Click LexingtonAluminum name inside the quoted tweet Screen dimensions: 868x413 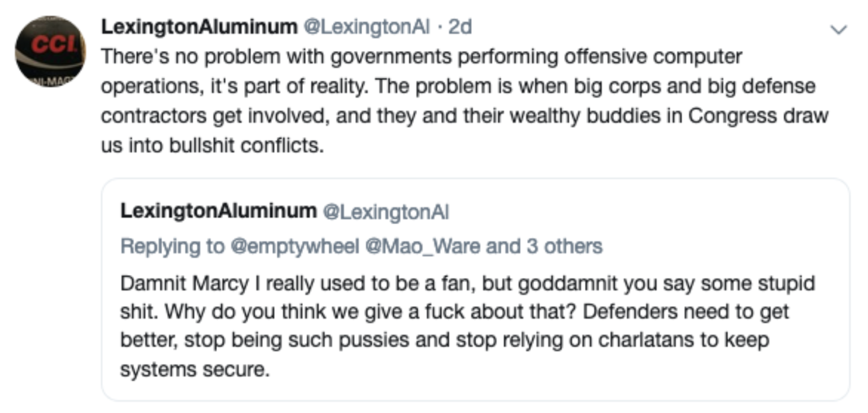218,211
